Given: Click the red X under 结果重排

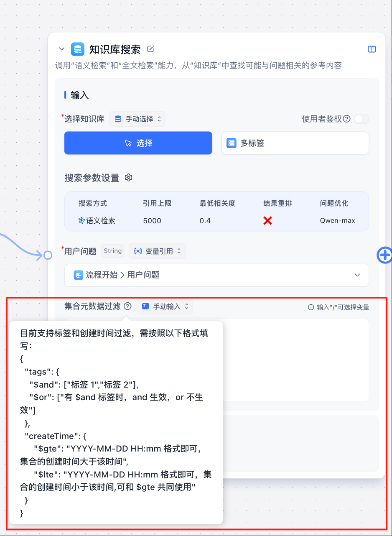Looking at the screenshot, I should (268, 220).
